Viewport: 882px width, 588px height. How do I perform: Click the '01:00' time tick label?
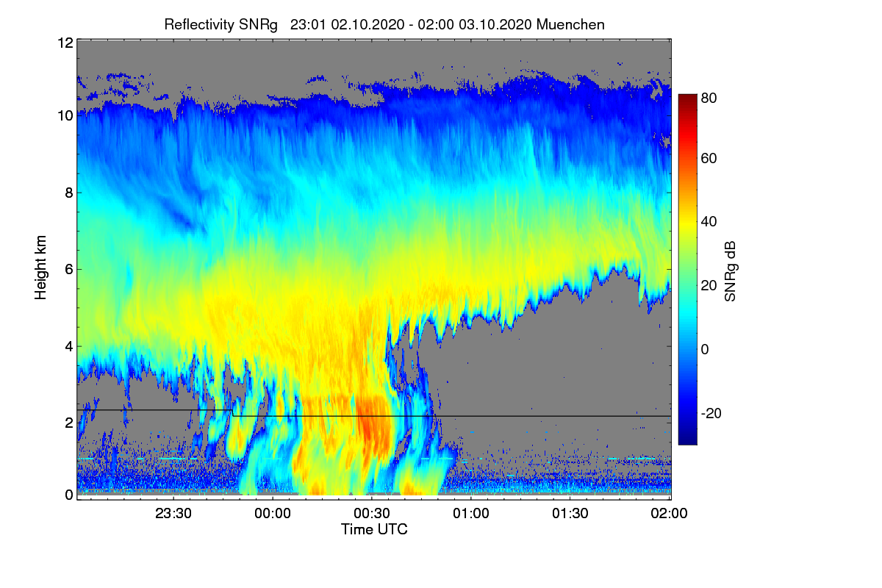(471, 514)
